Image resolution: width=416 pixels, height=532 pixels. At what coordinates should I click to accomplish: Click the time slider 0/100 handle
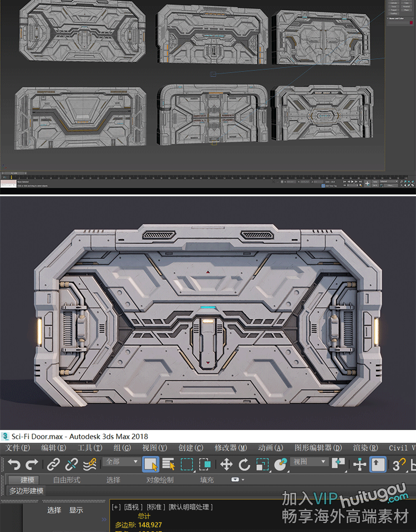[x=16, y=173]
